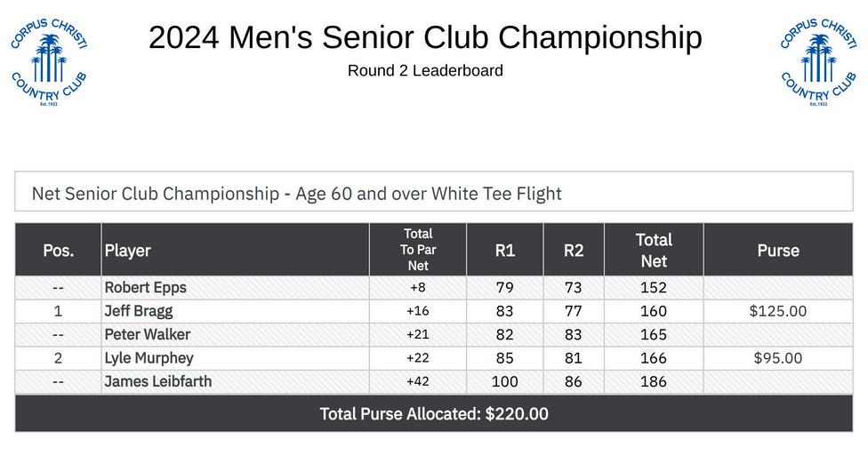Open player Robert Epps

[146, 288]
